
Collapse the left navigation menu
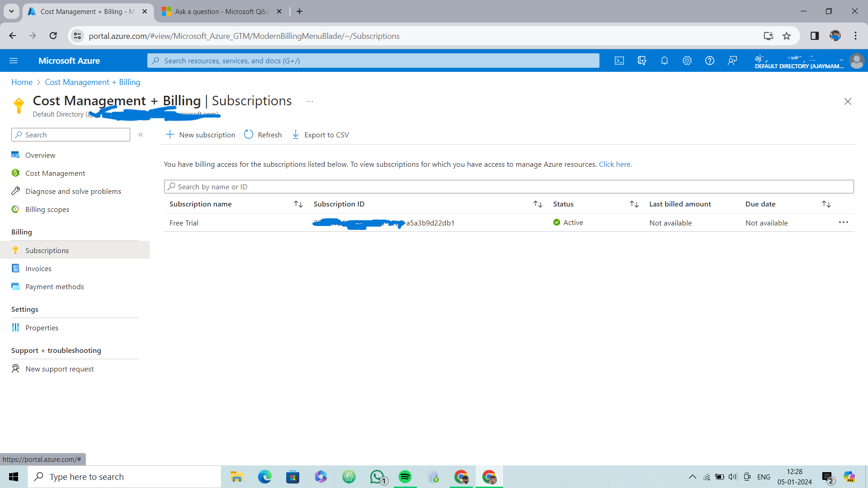click(141, 135)
